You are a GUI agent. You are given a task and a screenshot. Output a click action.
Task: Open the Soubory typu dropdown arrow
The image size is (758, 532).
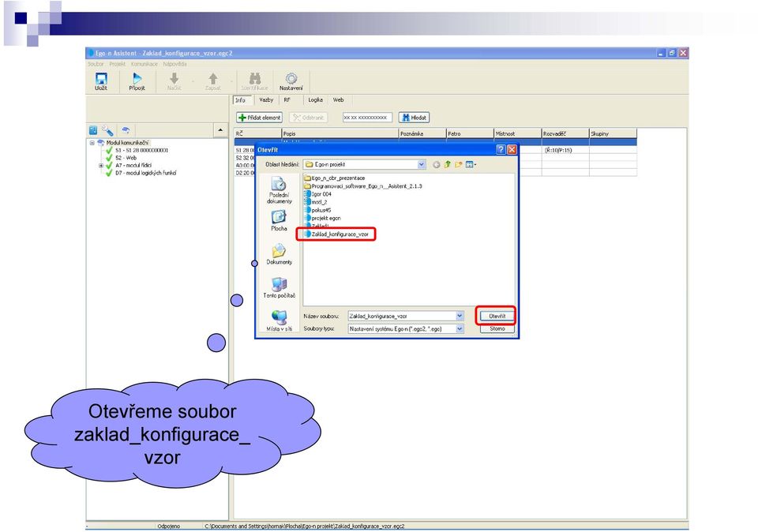coord(460,328)
